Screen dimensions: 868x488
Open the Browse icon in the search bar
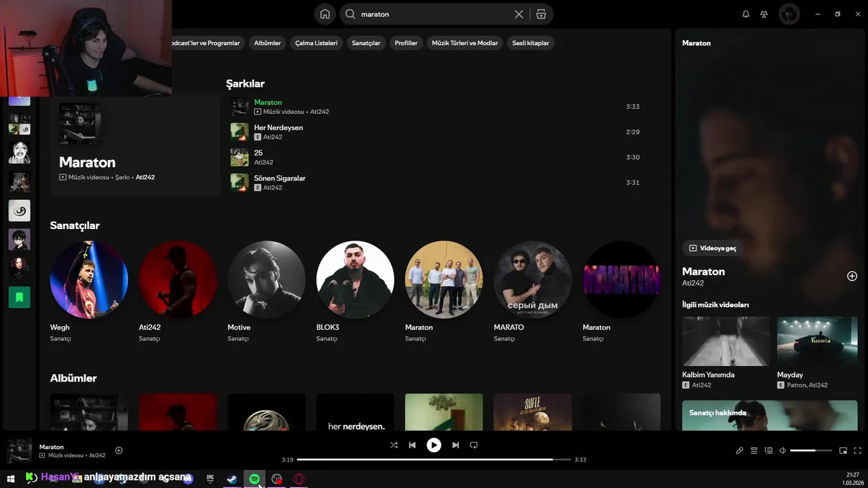tap(540, 14)
